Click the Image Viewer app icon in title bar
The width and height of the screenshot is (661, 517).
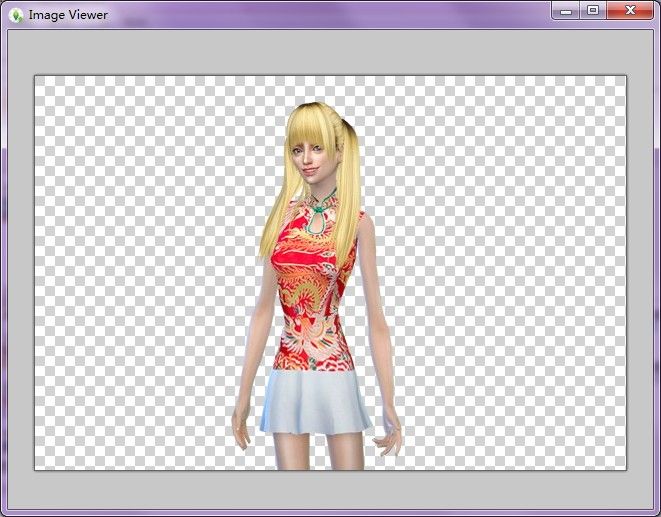coord(16,16)
